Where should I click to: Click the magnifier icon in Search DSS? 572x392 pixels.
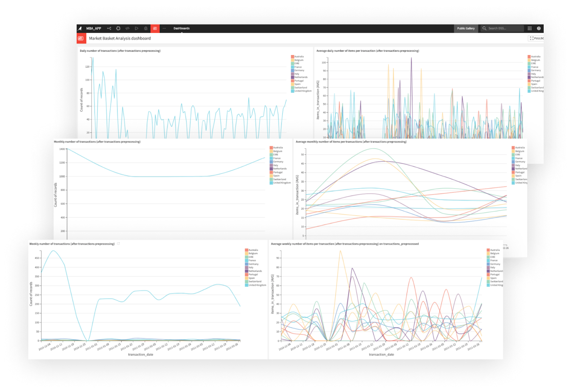point(484,28)
